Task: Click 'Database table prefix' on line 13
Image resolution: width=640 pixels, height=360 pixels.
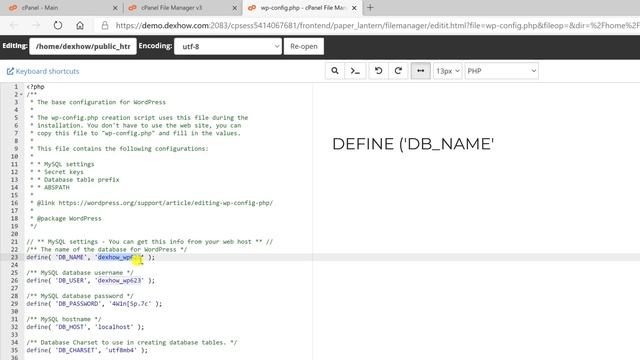Action: pos(82,180)
